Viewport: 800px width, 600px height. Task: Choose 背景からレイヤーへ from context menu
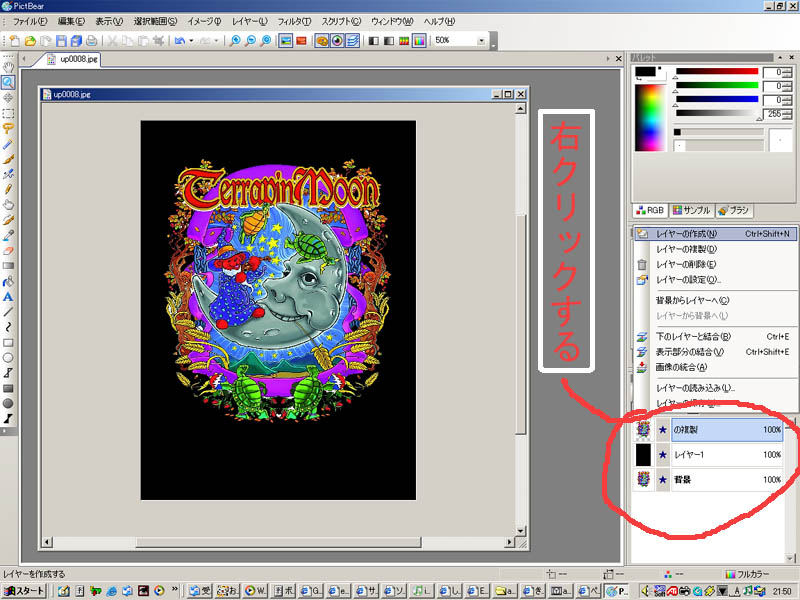coord(715,300)
